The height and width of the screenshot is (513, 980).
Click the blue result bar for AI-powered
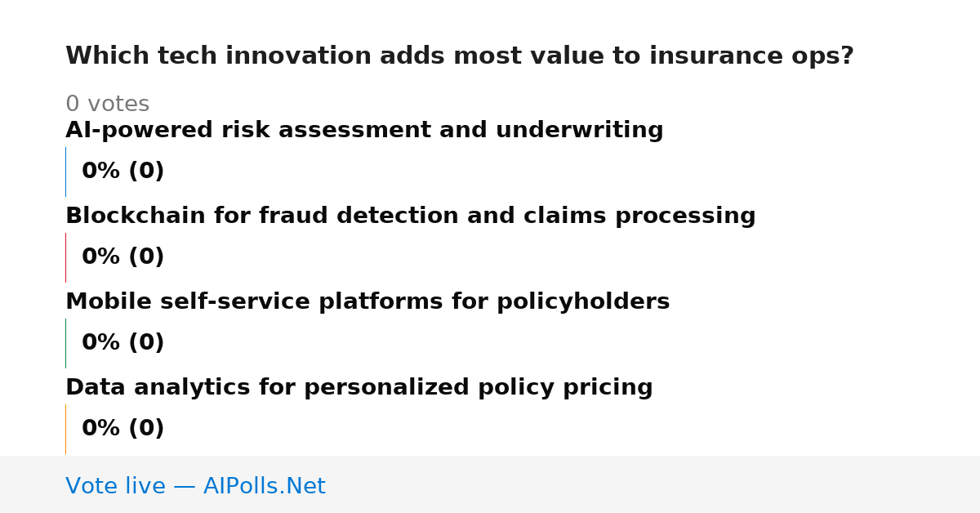[x=66, y=172]
